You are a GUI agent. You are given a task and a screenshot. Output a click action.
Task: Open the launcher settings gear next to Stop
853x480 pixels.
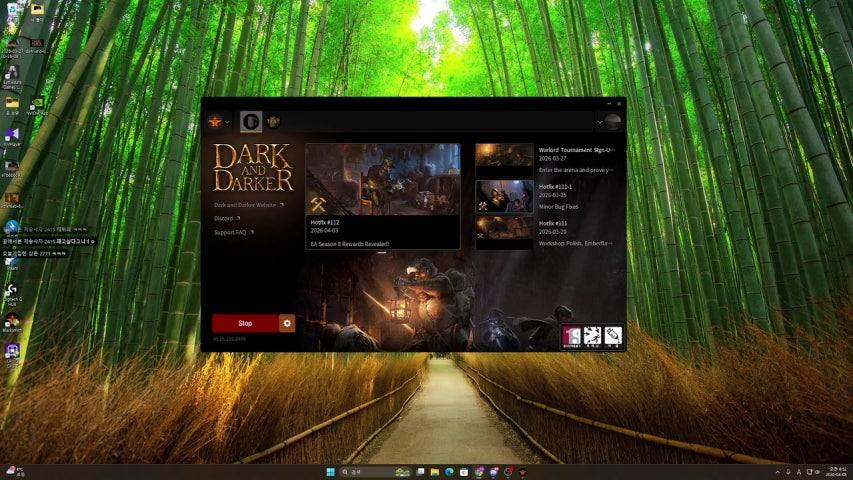[287, 323]
